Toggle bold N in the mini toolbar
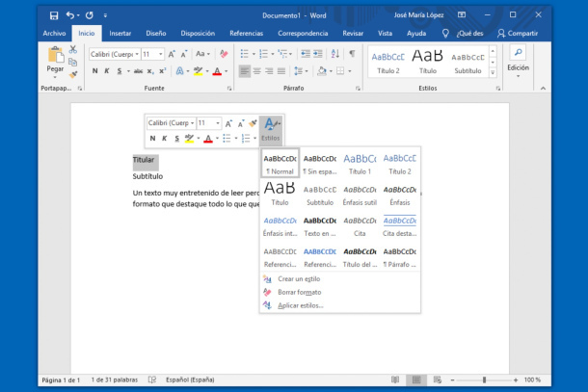 click(x=151, y=139)
